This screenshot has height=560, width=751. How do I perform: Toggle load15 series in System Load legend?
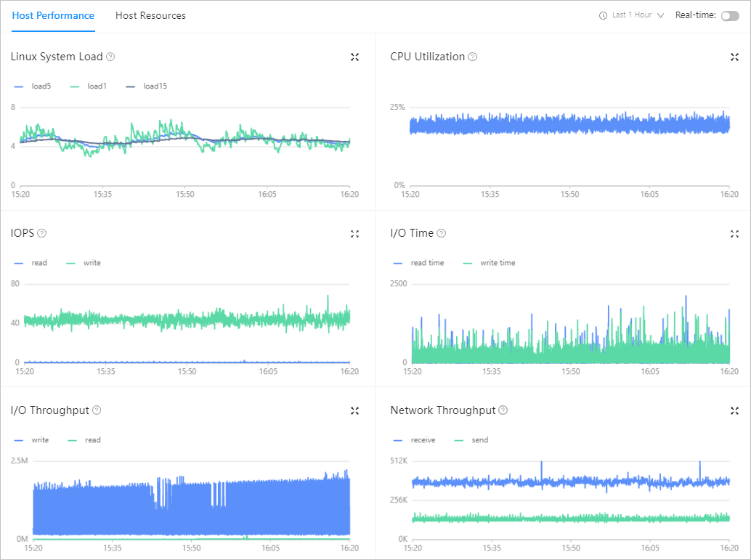(x=147, y=86)
